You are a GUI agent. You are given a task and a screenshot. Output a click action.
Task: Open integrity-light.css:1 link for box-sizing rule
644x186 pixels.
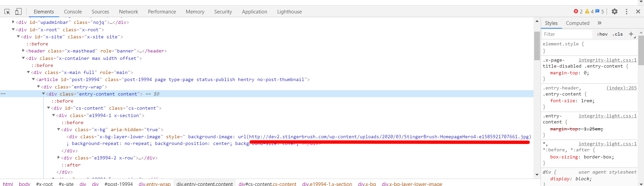pos(607,144)
